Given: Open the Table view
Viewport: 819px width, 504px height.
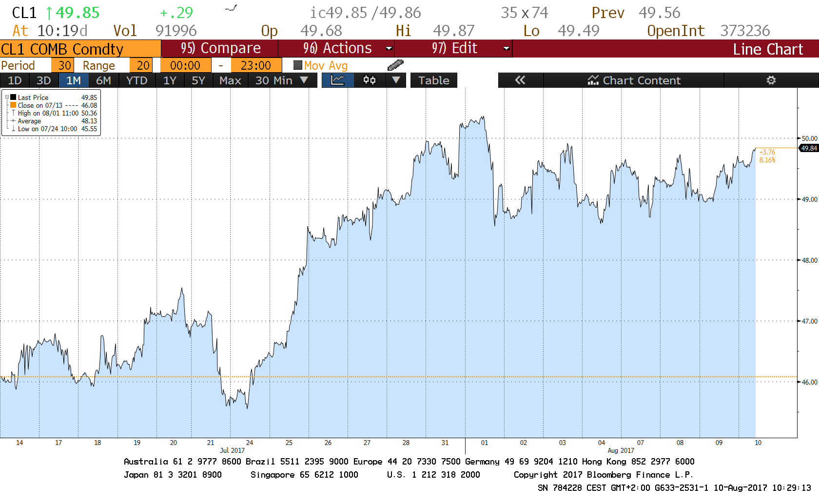Looking at the screenshot, I should (434, 80).
